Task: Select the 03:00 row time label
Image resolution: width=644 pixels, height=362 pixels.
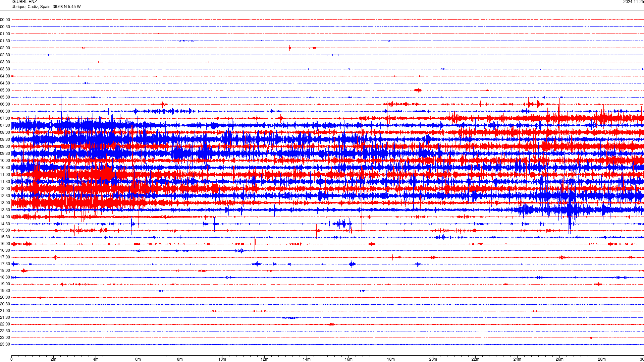Action: 5,62
